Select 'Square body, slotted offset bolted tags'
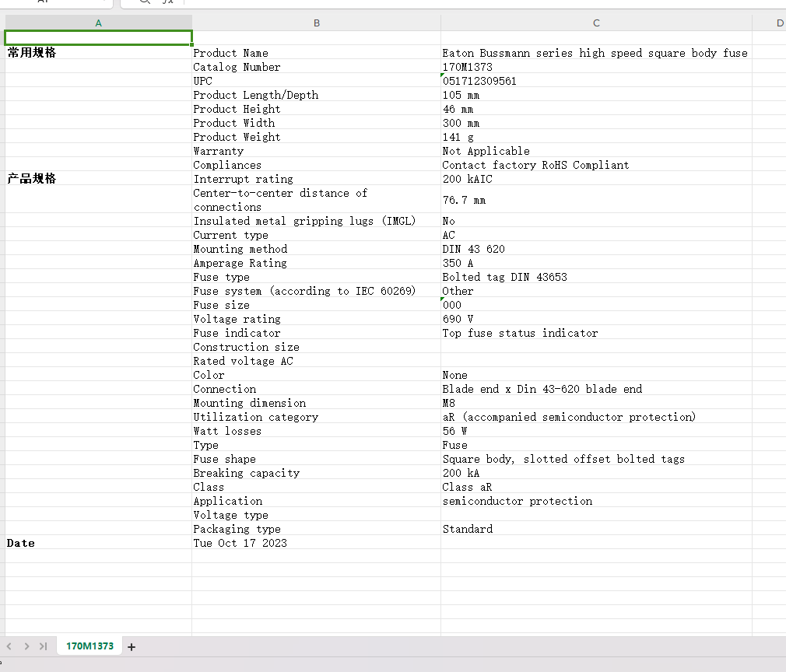 596,460
